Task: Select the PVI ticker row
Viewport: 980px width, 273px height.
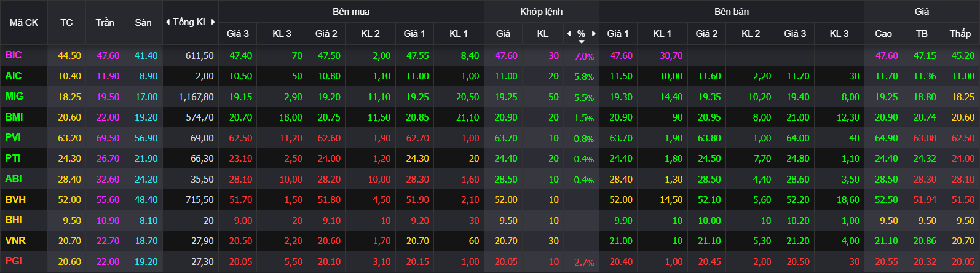Action: [490, 138]
